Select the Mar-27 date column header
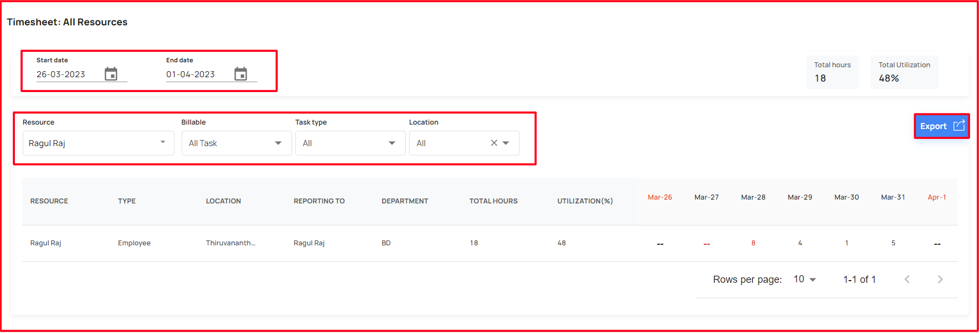 pos(707,197)
